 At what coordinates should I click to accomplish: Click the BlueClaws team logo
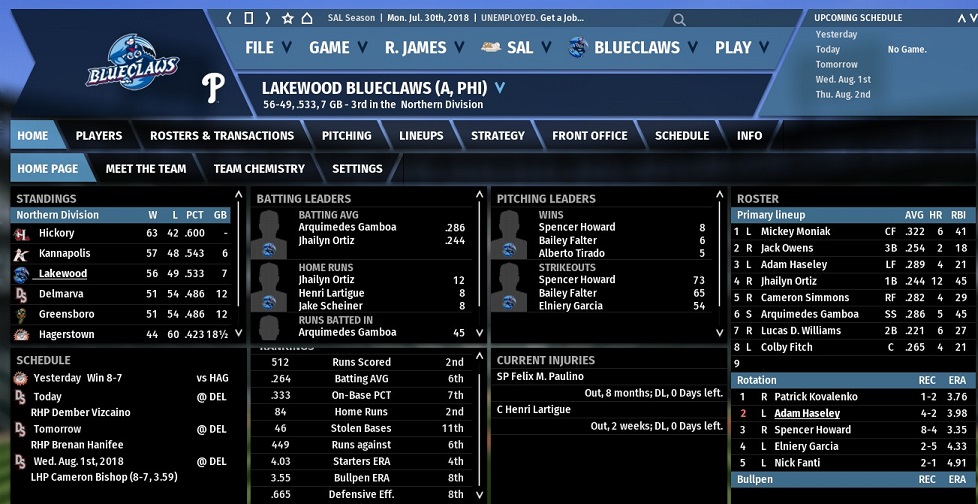132,62
